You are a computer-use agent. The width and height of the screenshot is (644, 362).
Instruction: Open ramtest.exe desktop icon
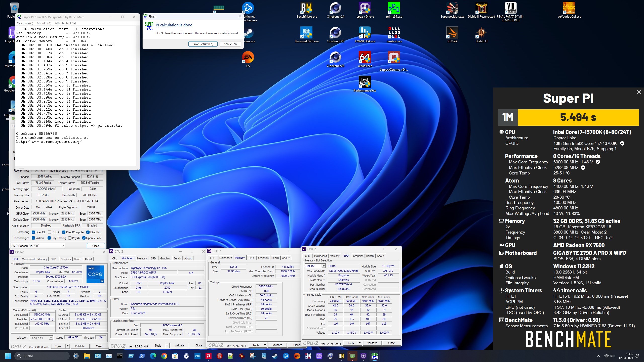[x=394, y=35]
